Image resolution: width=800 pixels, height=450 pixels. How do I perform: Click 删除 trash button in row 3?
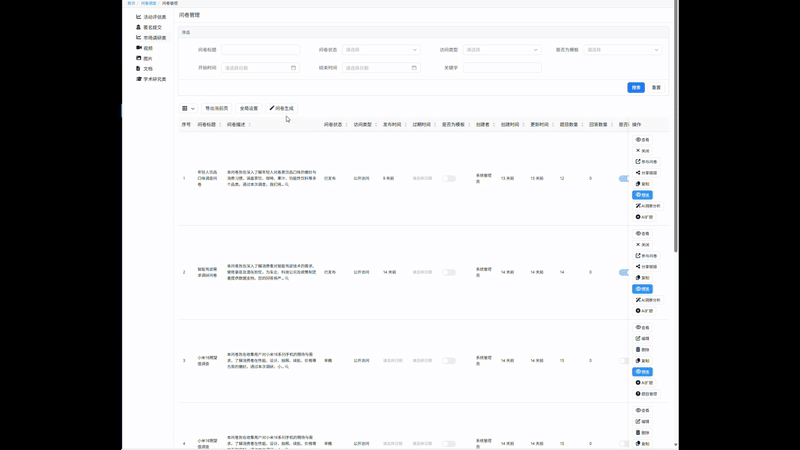(642, 349)
